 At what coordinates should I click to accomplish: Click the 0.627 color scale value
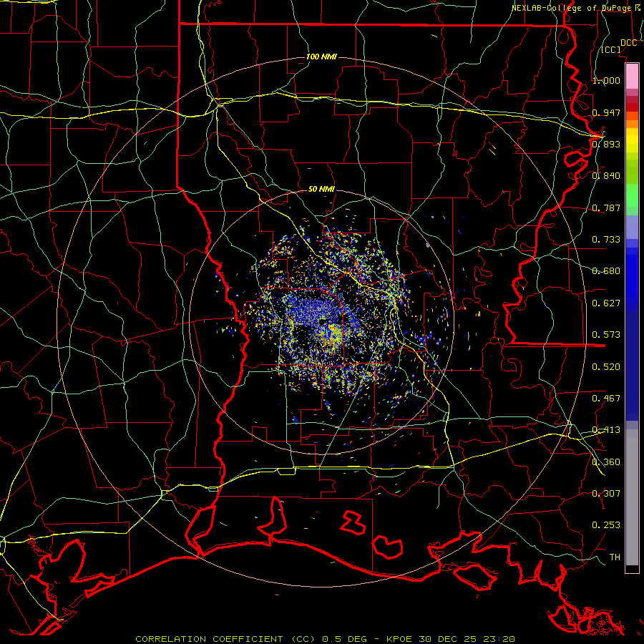click(x=606, y=303)
